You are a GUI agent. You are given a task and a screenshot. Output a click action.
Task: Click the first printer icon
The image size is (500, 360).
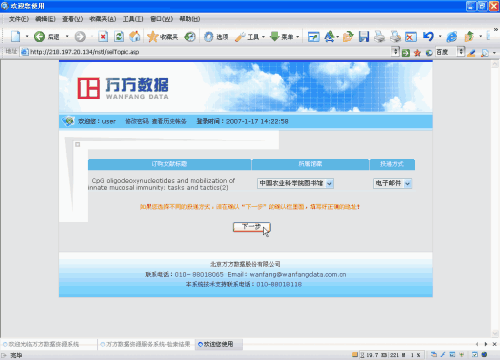379,36
